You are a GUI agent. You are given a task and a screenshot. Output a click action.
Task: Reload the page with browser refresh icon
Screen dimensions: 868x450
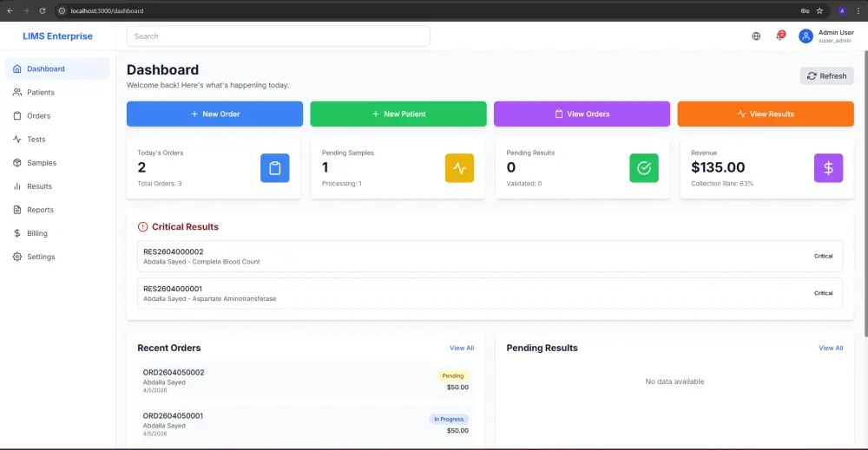tap(42, 10)
